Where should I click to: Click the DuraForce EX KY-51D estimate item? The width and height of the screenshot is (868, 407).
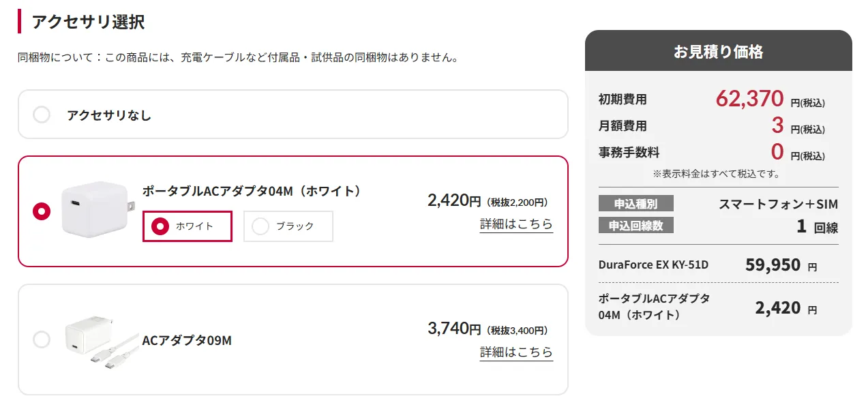pyautogui.click(x=653, y=265)
